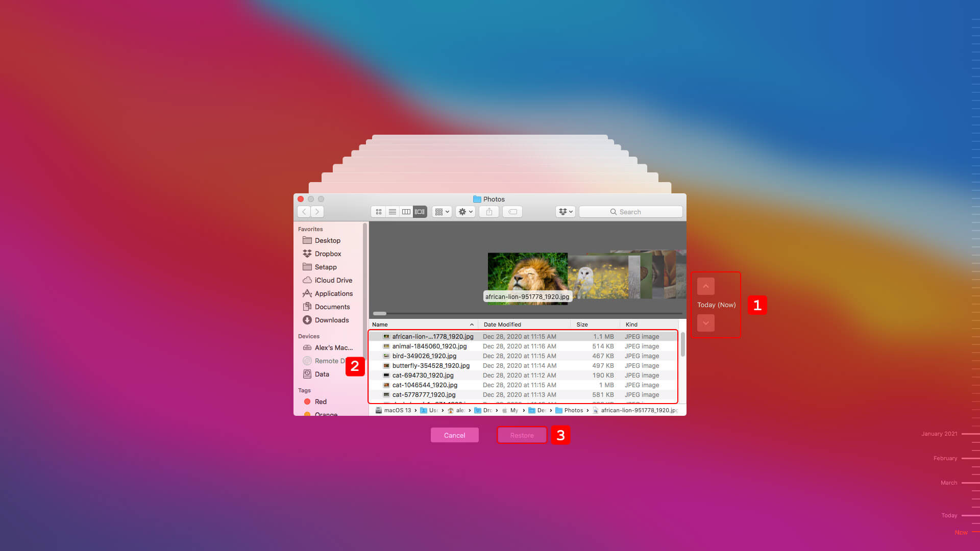
Task: Click the Time Machine scroll up arrow
Action: 706,286
